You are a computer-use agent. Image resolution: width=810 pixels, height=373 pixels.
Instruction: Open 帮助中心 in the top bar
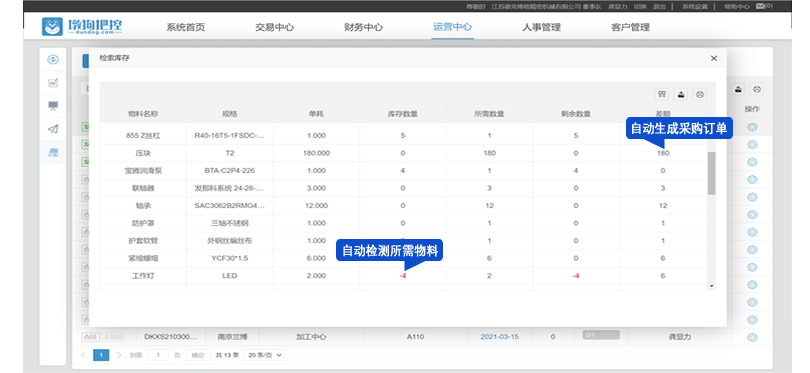click(737, 6)
